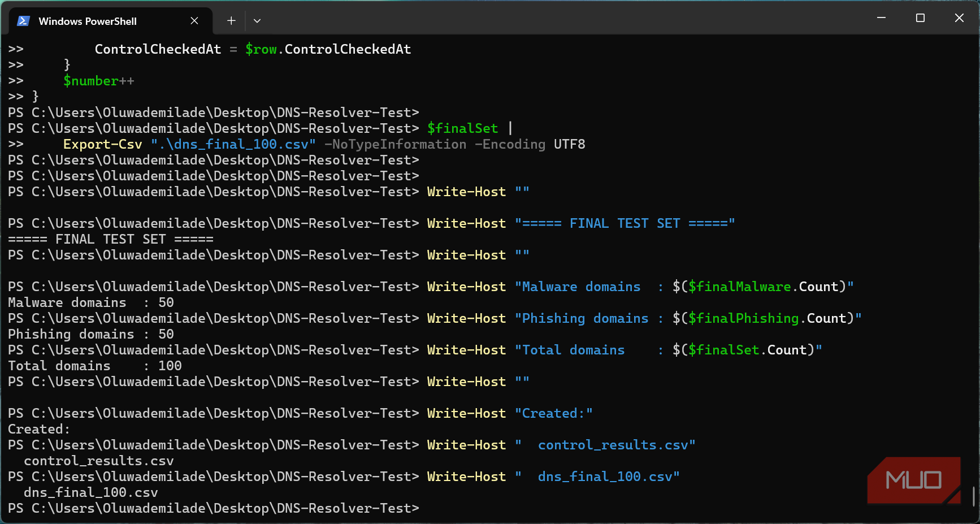The height and width of the screenshot is (524, 980).
Task: Close the terminal window
Action: pyautogui.click(x=959, y=18)
